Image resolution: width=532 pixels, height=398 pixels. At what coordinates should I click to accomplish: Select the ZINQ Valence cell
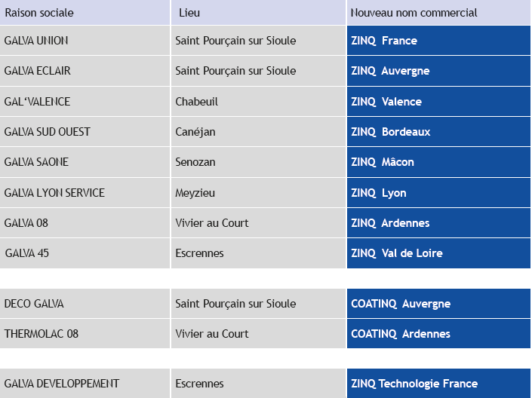(438, 101)
